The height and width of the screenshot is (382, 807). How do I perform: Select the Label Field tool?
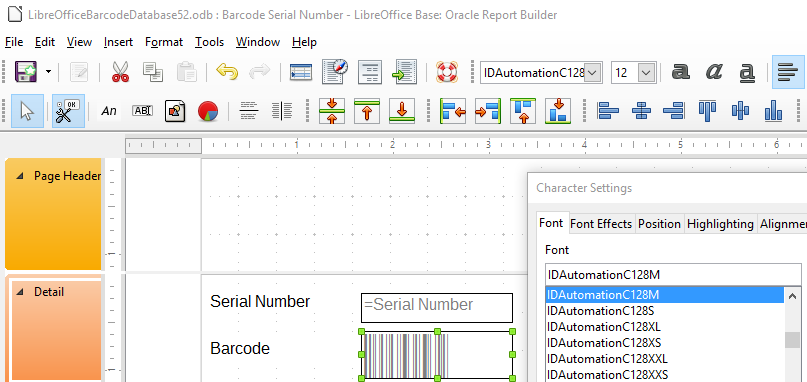click(x=109, y=111)
